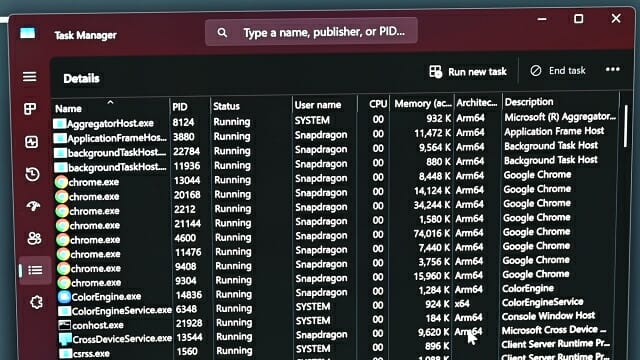
Task: Select the ColorEngineService.exe row name
Action: click(122, 311)
